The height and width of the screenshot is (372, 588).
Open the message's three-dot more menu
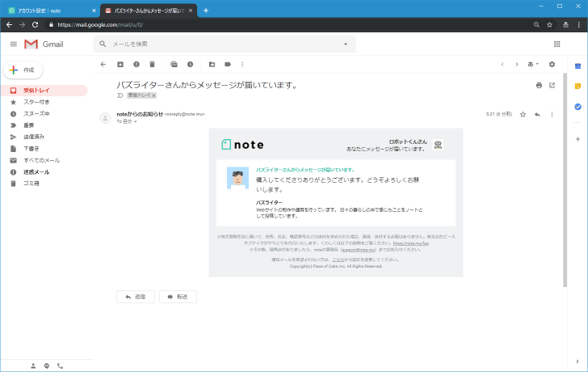coord(552,115)
